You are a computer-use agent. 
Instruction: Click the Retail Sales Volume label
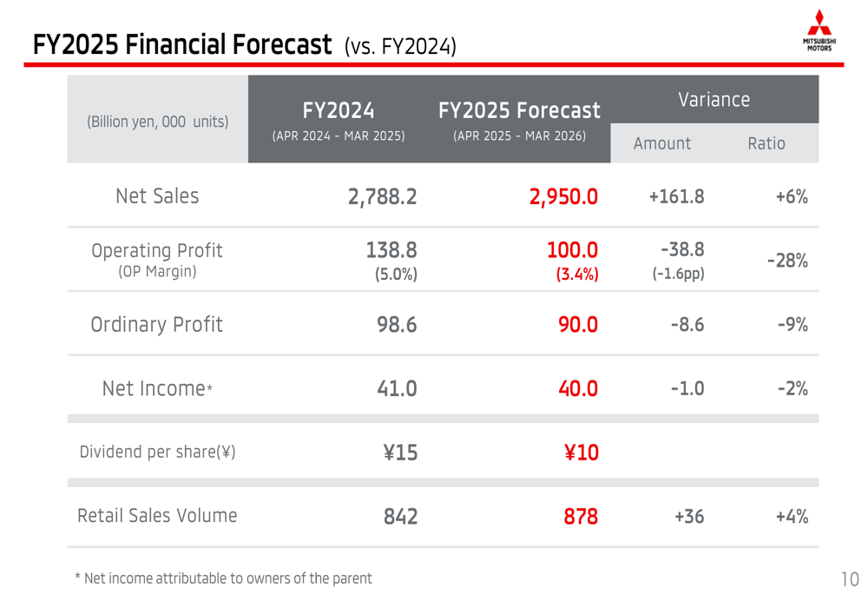pos(157,516)
